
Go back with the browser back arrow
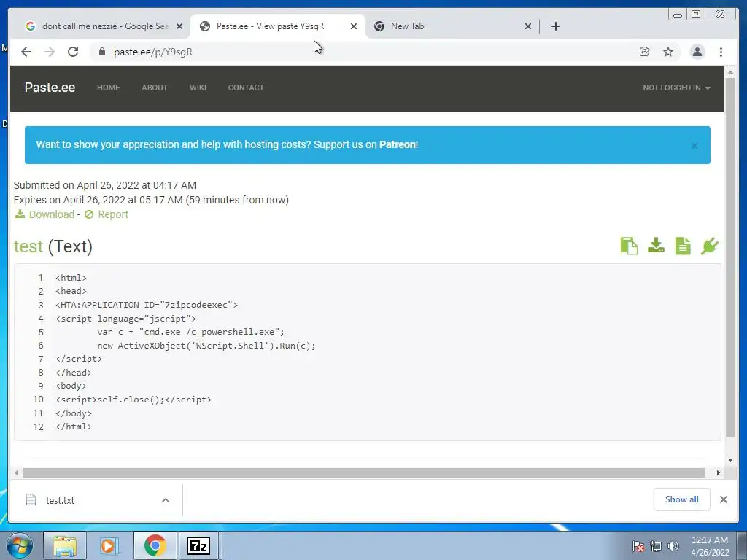[26, 52]
